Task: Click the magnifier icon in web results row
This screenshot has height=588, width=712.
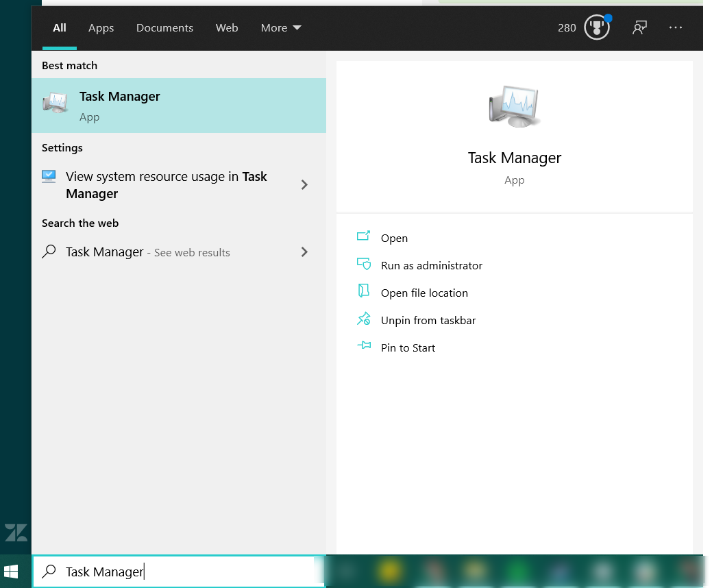Action: [x=49, y=252]
